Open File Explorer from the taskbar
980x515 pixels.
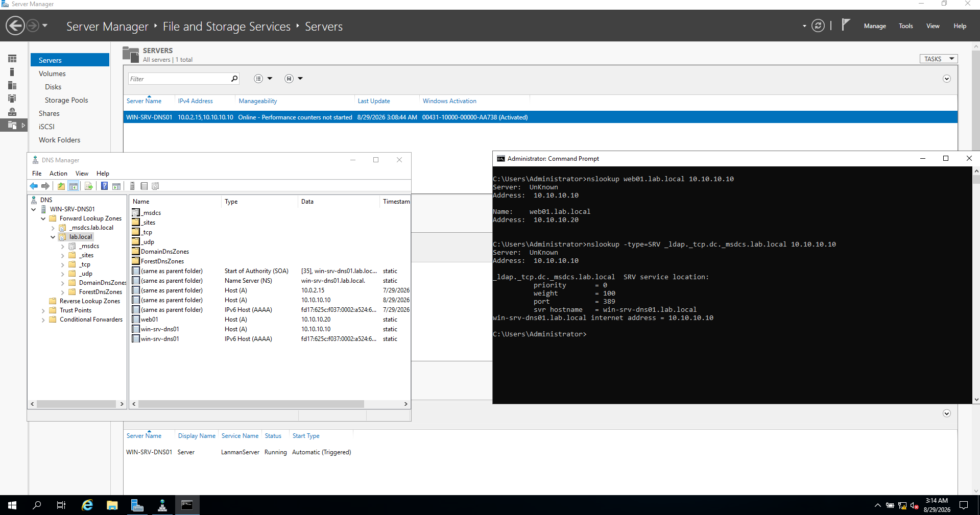112,505
